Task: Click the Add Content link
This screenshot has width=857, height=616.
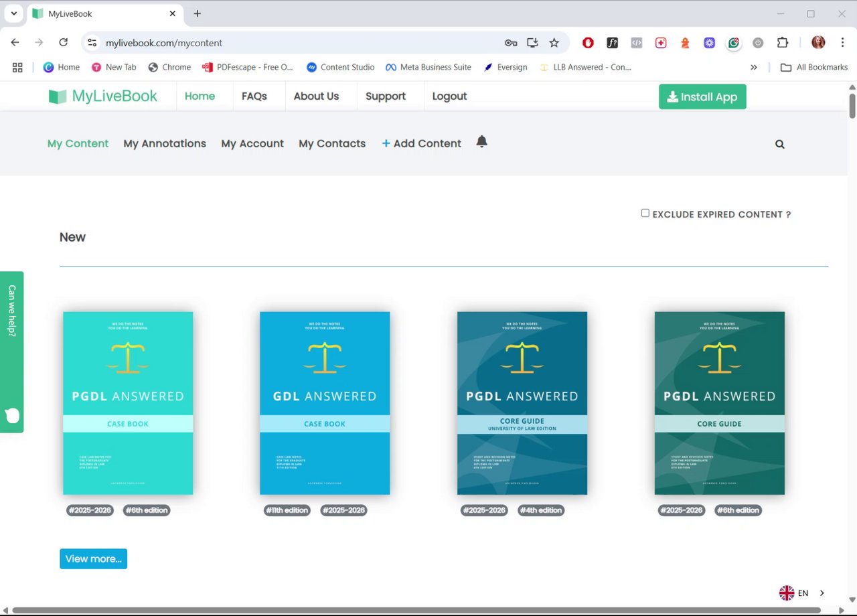Action: click(421, 143)
